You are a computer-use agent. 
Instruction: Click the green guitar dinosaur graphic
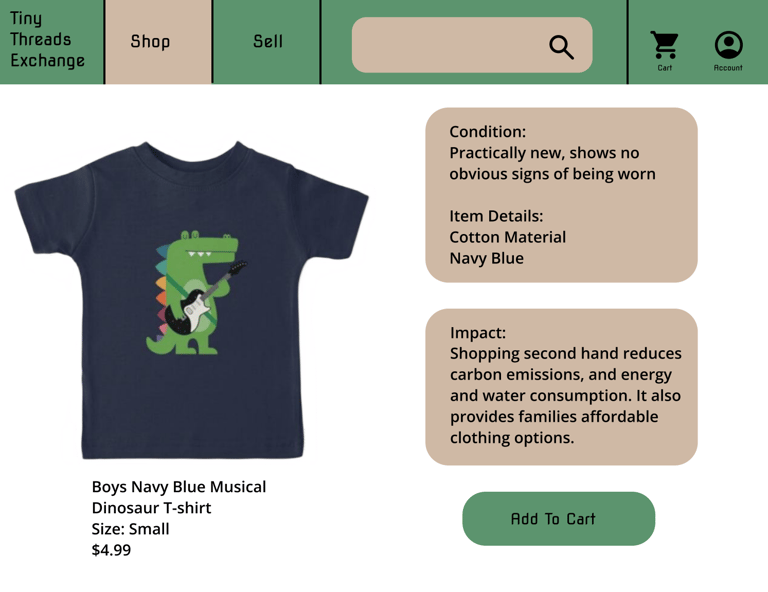click(x=197, y=292)
